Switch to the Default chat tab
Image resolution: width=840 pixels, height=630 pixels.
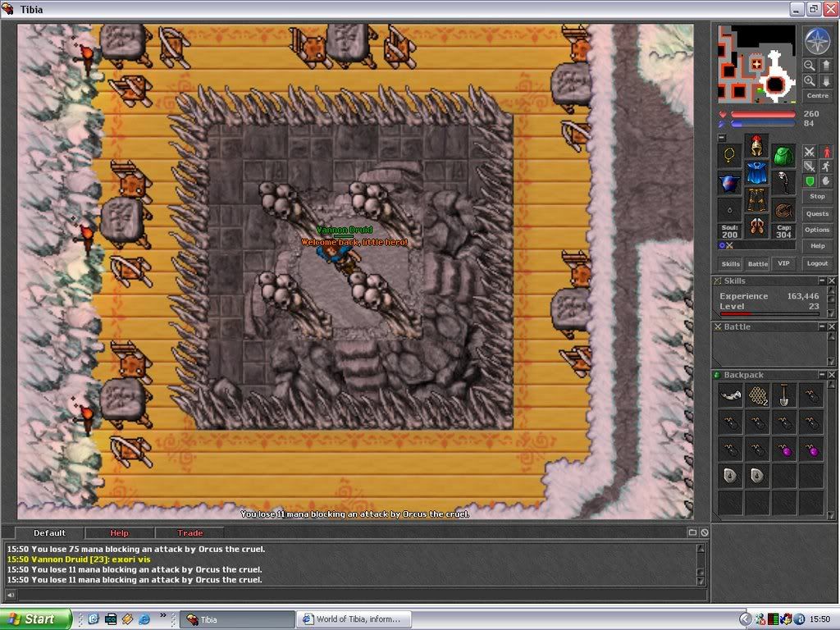pyautogui.click(x=49, y=533)
